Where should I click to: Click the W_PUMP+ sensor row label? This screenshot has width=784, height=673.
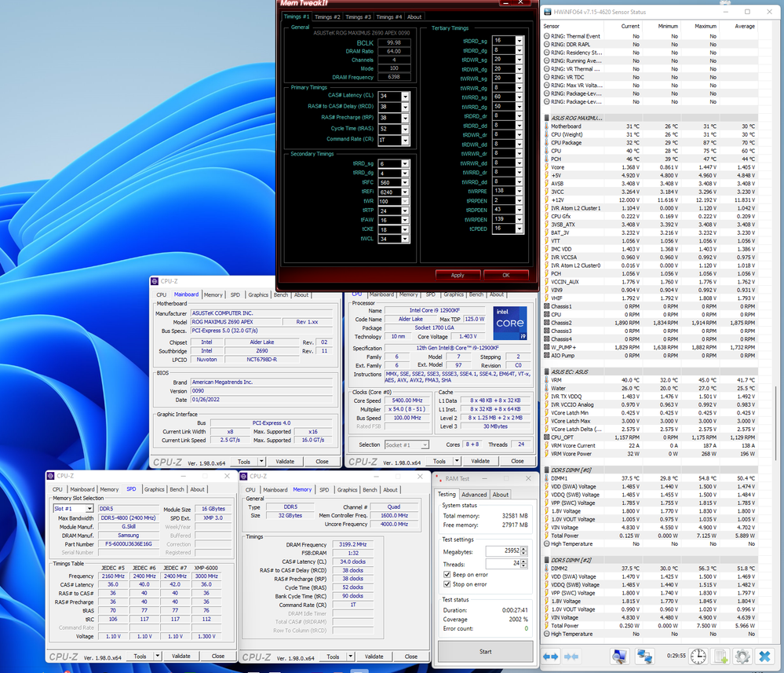click(563, 347)
